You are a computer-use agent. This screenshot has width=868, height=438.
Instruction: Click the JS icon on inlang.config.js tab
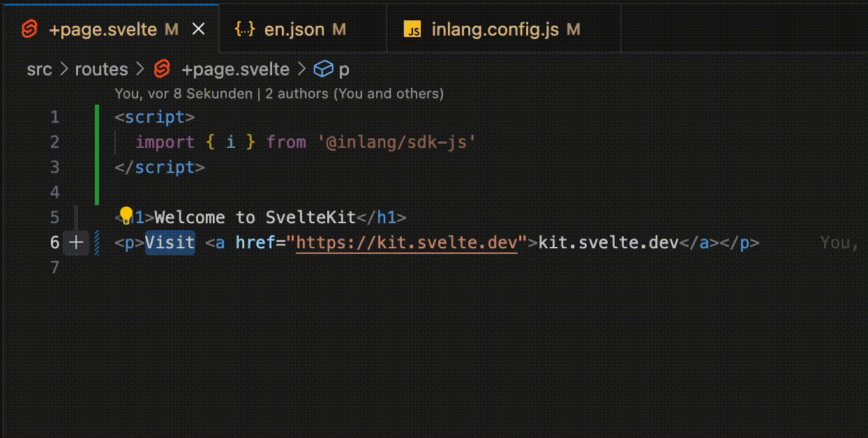(413, 30)
